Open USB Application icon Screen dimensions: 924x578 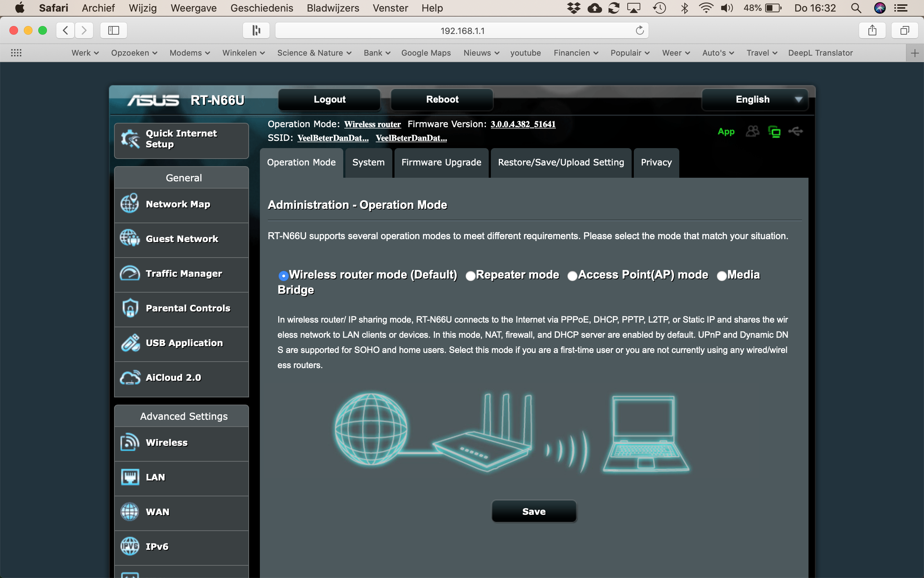point(130,342)
